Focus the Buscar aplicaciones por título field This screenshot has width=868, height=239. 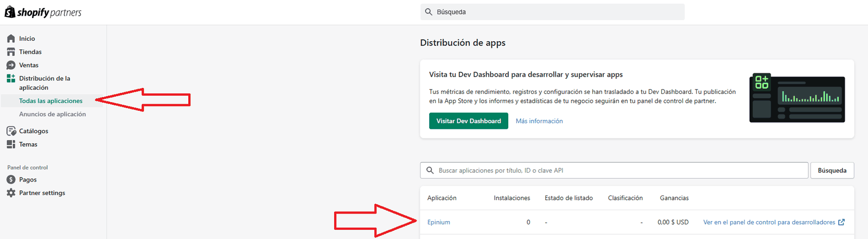coord(614,171)
